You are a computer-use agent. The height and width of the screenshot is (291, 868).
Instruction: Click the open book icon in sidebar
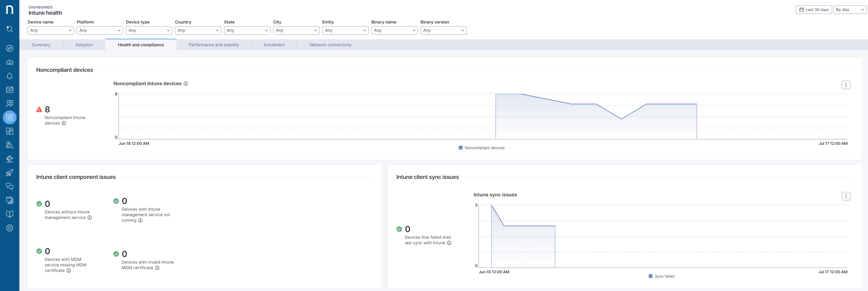tap(9, 214)
